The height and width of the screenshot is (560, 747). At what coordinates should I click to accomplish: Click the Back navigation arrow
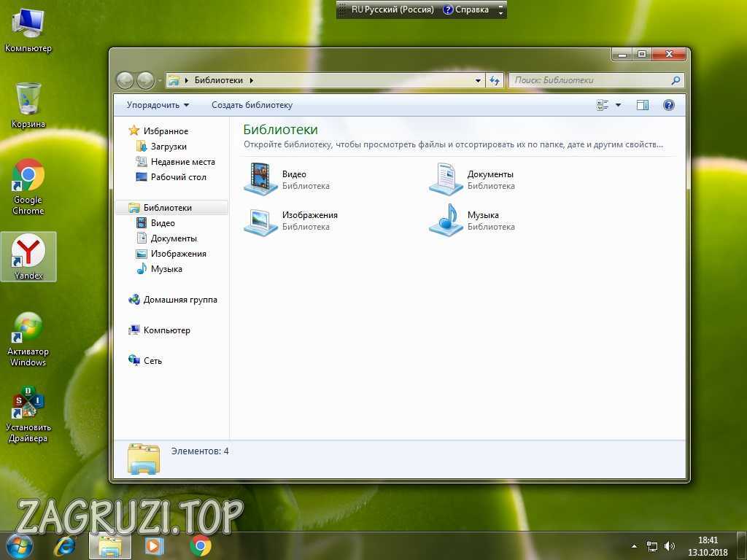(125, 80)
